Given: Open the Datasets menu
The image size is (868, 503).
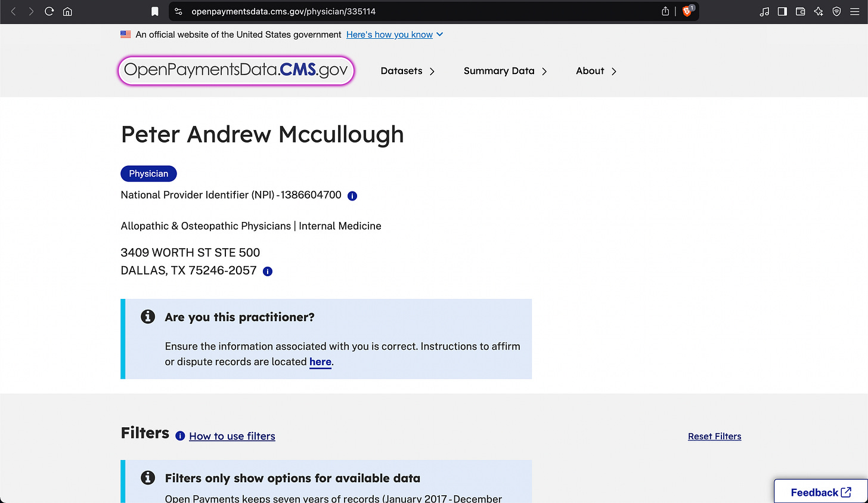Looking at the screenshot, I should pos(401,71).
